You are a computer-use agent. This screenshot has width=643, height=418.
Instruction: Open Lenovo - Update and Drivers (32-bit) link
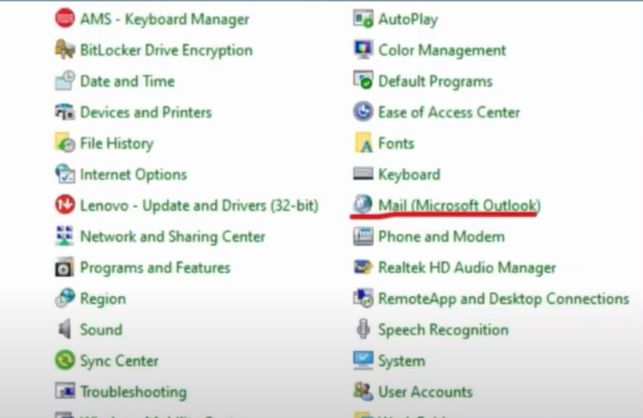tap(199, 206)
